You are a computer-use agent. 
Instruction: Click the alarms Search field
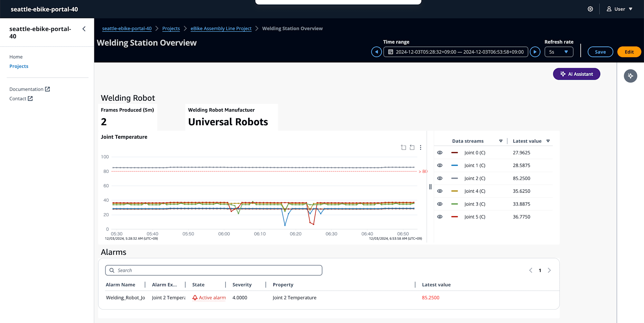[214, 270]
